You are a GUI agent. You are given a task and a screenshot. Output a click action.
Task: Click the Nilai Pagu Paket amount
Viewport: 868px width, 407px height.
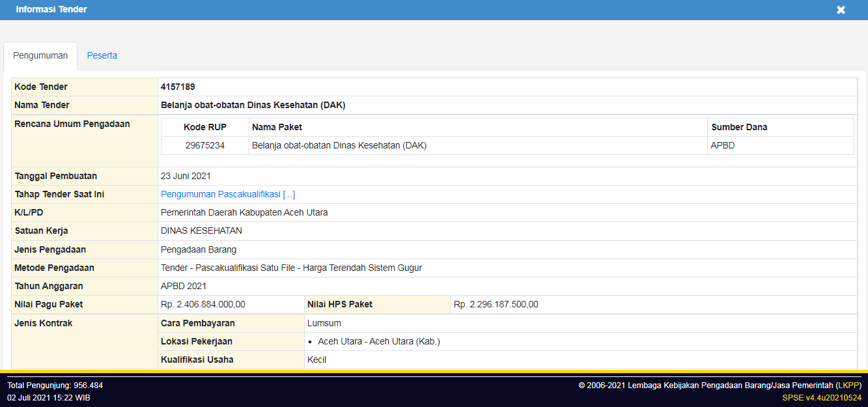(203, 304)
